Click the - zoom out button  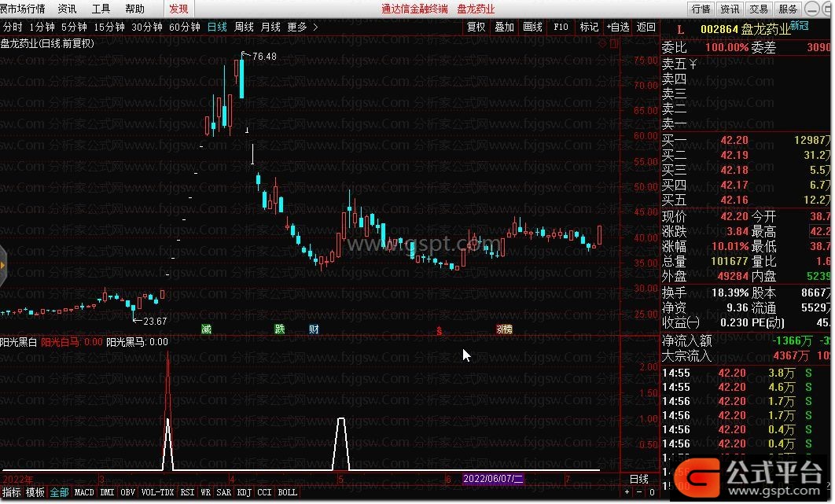click(x=639, y=492)
